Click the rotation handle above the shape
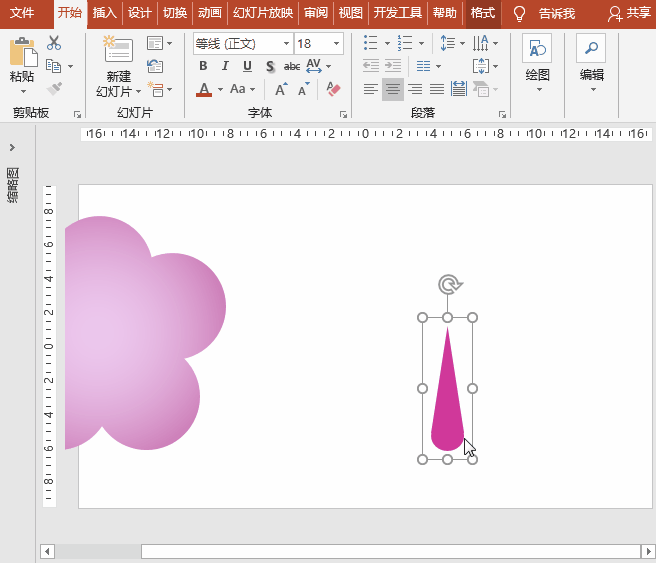 447,285
